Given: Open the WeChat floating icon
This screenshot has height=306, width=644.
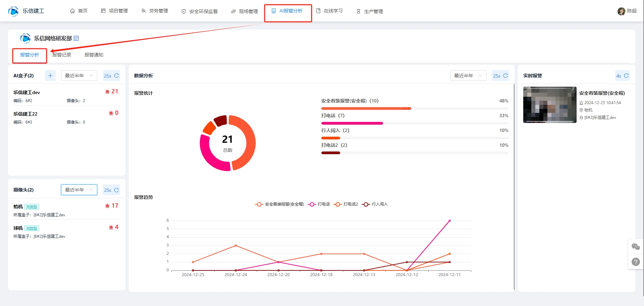Looking at the screenshot, I should click(x=636, y=247).
